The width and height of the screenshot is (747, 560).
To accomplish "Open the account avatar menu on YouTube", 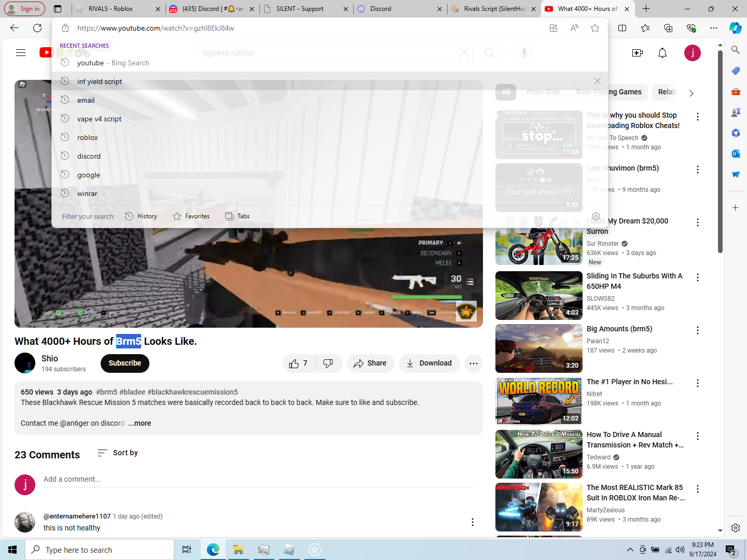I will (x=693, y=53).
